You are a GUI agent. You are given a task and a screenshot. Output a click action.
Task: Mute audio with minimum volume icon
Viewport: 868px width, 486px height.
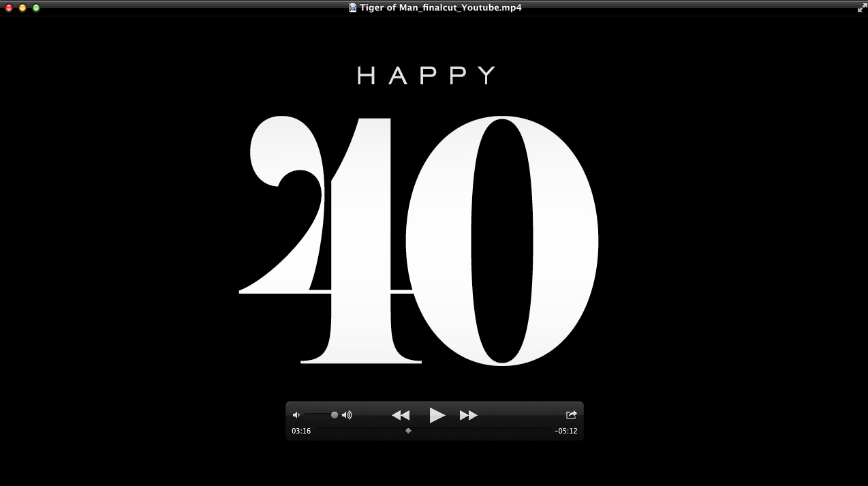[x=296, y=415]
